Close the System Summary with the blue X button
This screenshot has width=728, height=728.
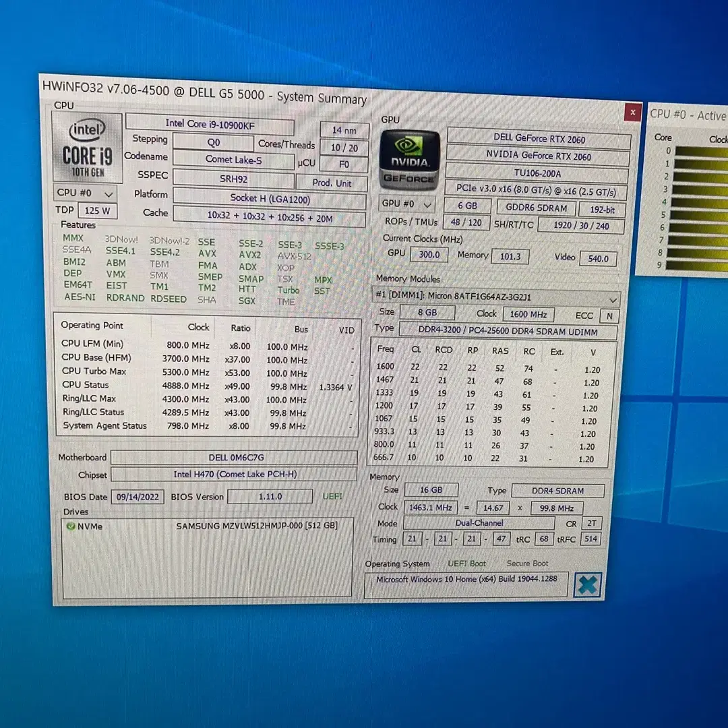point(587,585)
